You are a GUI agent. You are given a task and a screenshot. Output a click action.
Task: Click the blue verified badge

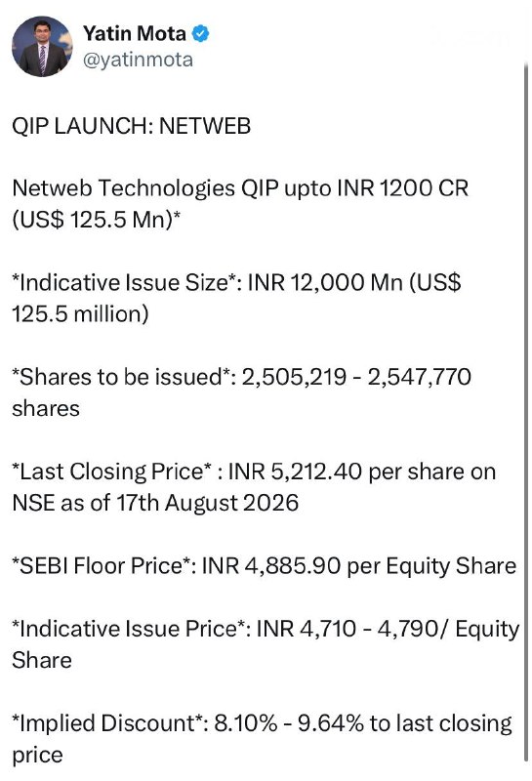[200, 34]
